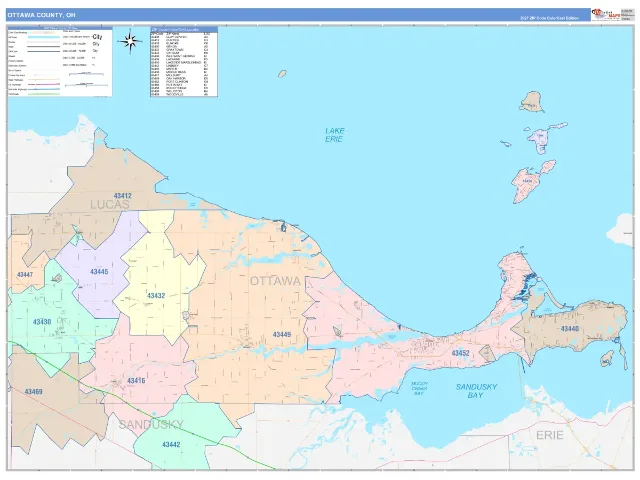This screenshot has height=480, width=640.
Task: Open the ZIP code grid locator index table
Action: (184, 62)
